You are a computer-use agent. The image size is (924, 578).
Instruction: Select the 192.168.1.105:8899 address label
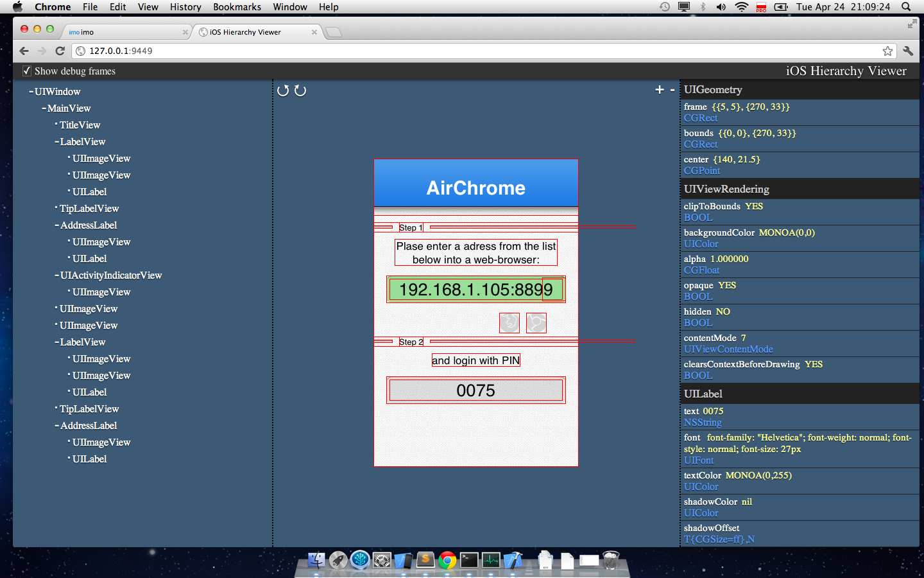pos(476,290)
